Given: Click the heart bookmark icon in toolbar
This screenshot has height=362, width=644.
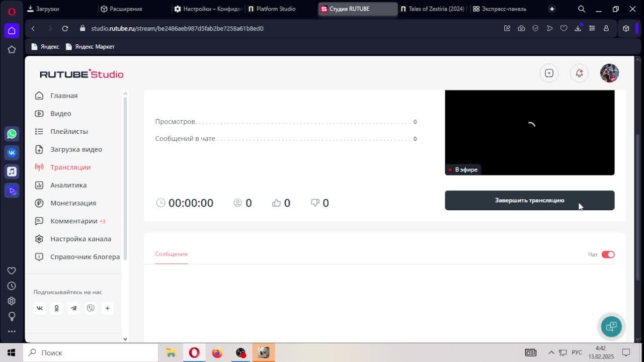Looking at the screenshot, I should pyautogui.click(x=563, y=29).
